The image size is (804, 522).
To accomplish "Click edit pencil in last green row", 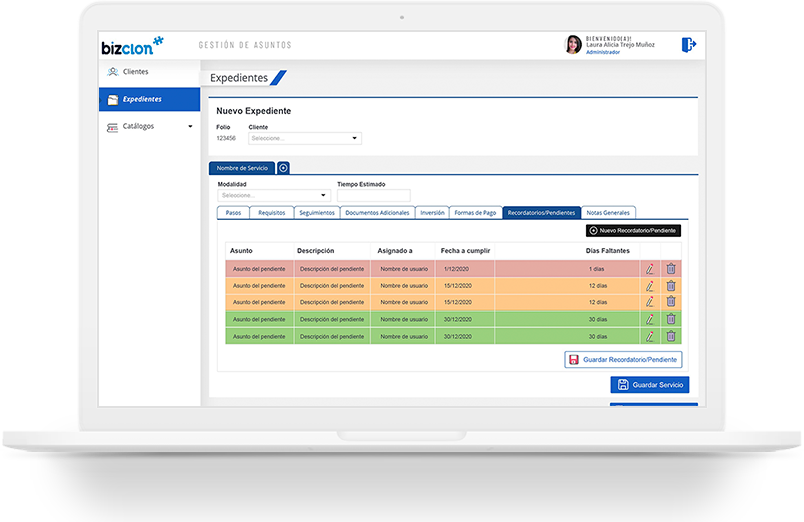I will click(650, 336).
